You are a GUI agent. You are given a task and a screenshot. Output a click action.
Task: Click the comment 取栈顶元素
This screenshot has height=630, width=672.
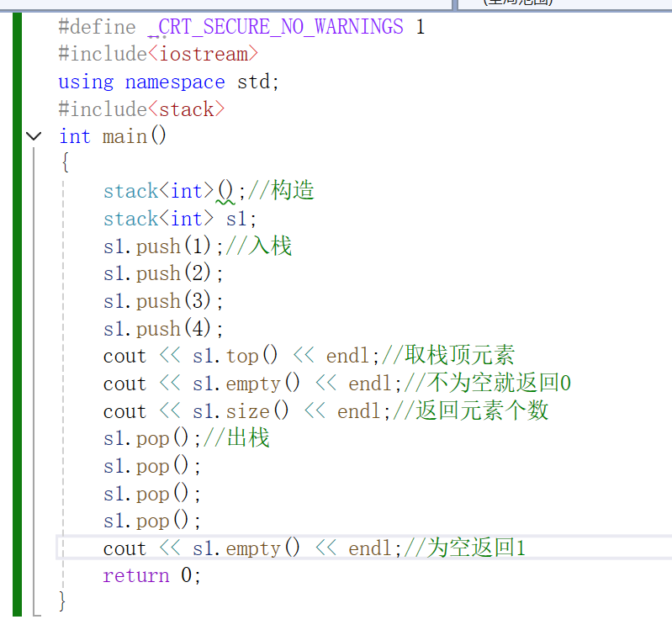(448, 356)
